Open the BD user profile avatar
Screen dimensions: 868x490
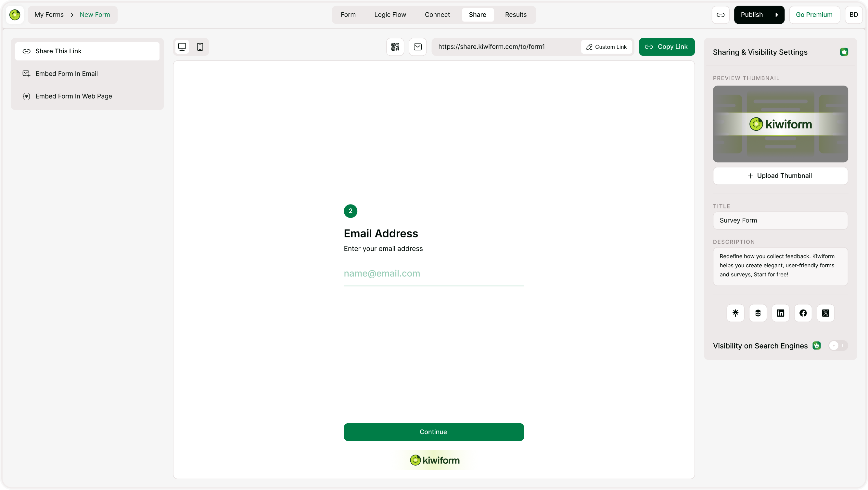tap(853, 15)
